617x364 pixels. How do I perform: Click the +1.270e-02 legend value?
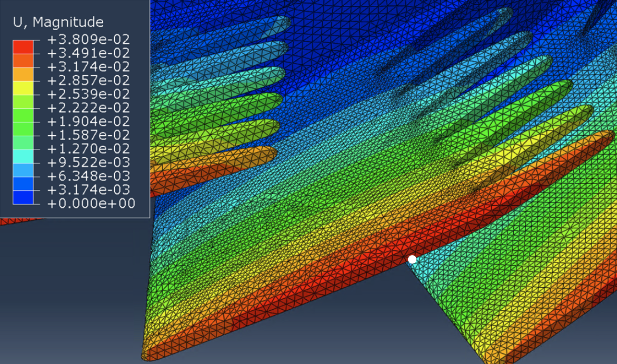pyautogui.click(x=88, y=149)
